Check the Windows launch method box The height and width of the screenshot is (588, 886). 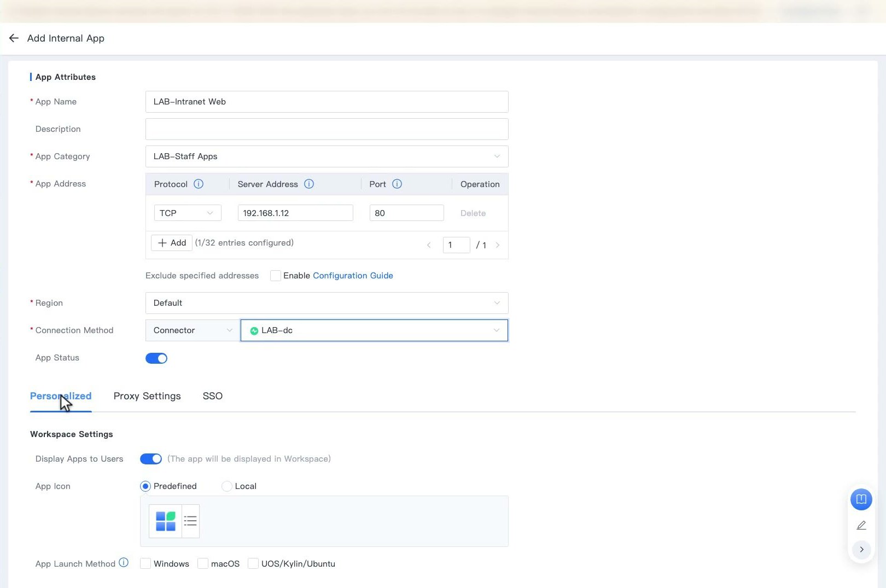click(145, 563)
